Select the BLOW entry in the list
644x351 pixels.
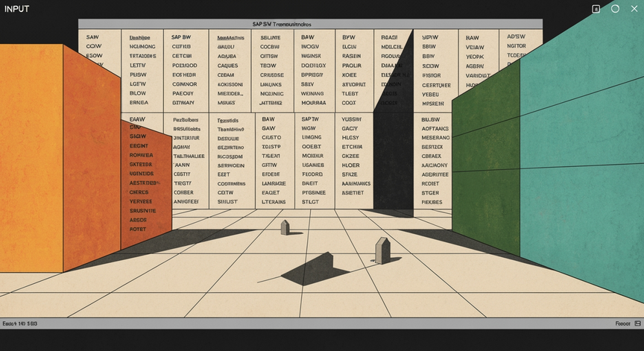(138, 93)
